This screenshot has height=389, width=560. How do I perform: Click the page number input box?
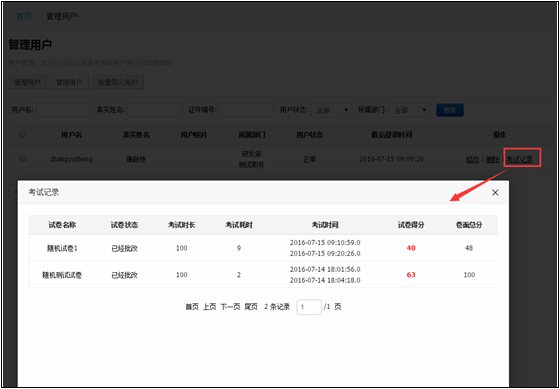309,307
